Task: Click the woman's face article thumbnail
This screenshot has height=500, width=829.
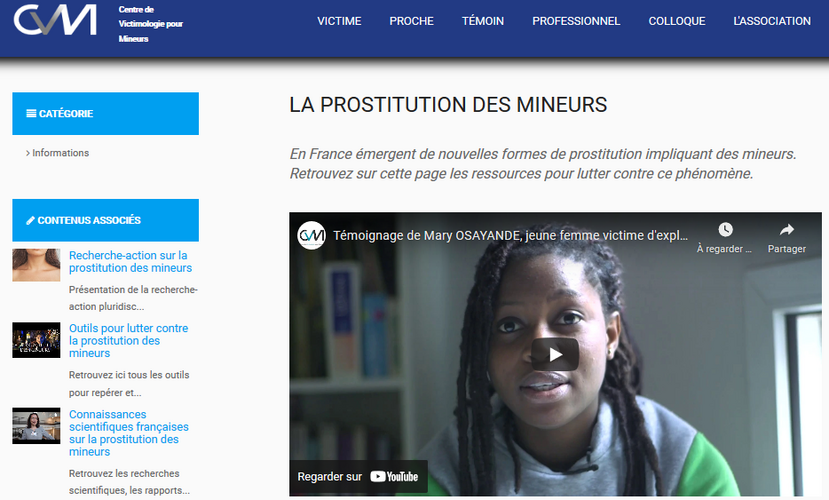Action: pos(36,265)
